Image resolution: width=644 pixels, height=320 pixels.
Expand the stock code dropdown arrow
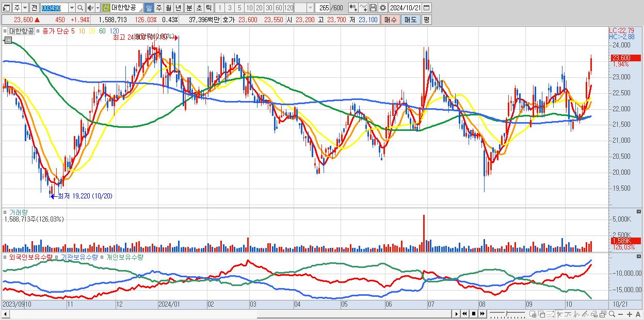pos(72,8)
